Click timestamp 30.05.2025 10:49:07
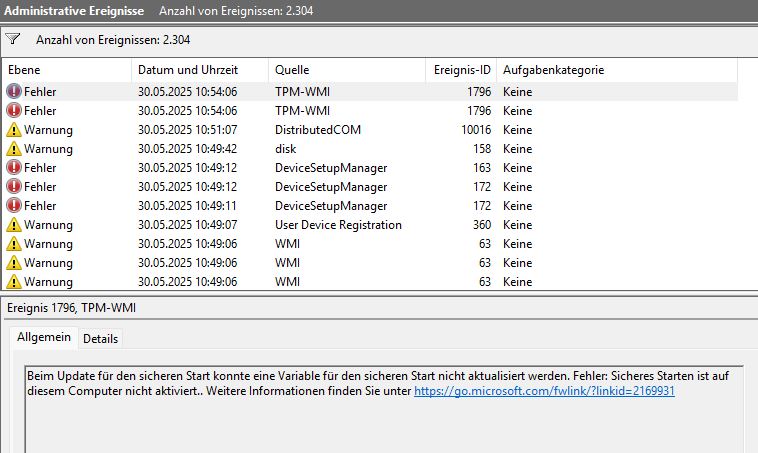 [188, 225]
